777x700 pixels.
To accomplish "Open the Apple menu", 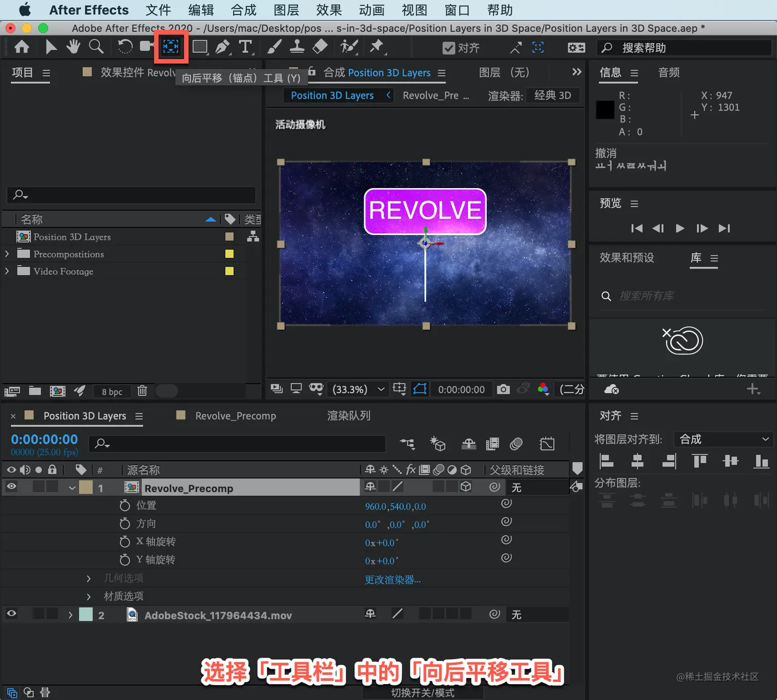I will pyautogui.click(x=25, y=10).
